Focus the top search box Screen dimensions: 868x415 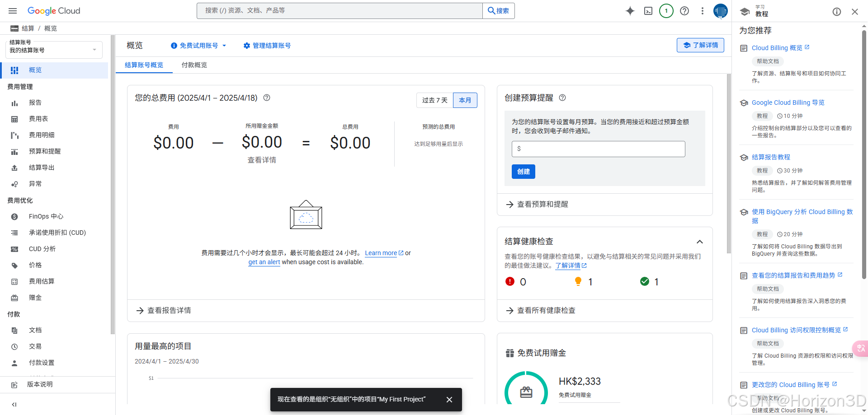(x=340, y=11)
